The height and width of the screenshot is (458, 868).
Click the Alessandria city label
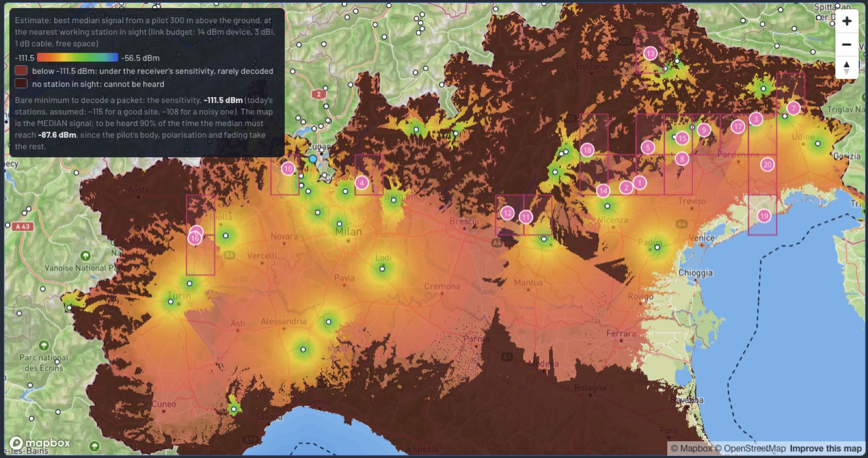point(284,321)
